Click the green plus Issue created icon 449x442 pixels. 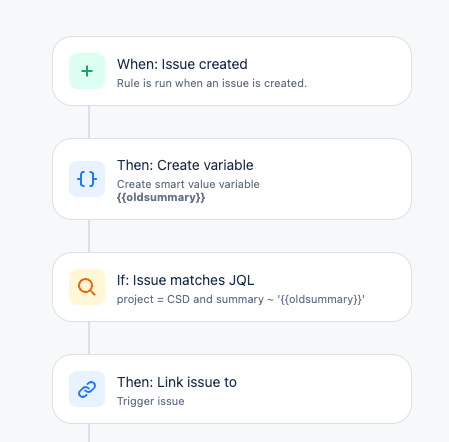click(x=87, y=71)
